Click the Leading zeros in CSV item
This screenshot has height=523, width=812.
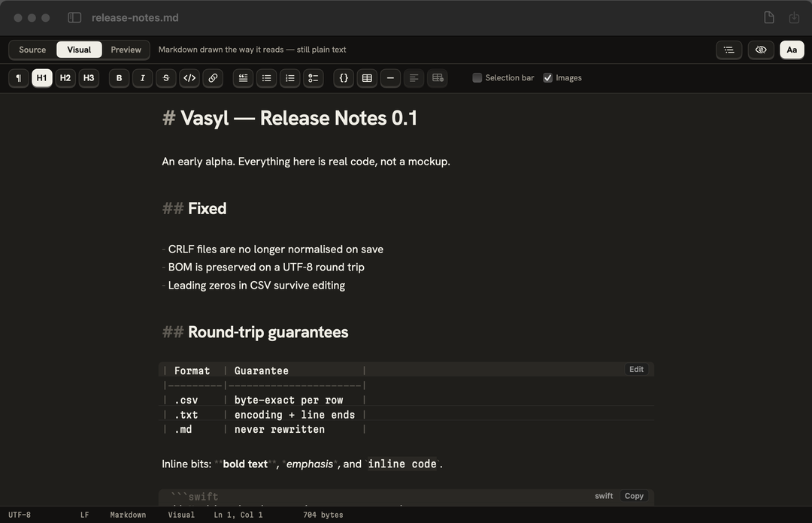[x=256, y=286]
